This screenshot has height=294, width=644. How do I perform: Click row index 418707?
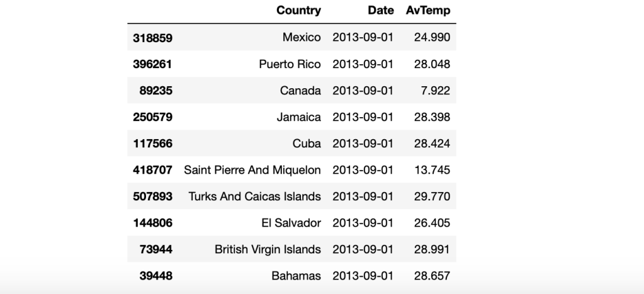point(152,170)
